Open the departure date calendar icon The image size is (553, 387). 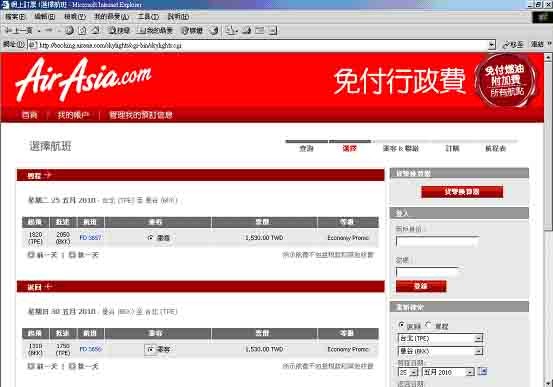coord(482,371)
